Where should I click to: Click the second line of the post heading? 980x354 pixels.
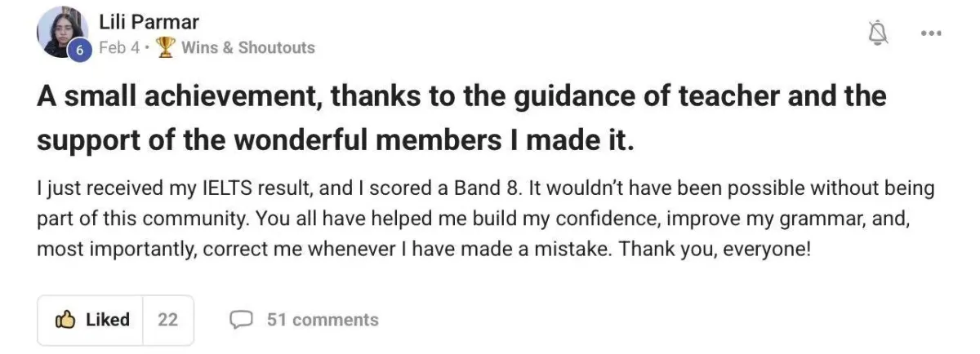point(336,139)
